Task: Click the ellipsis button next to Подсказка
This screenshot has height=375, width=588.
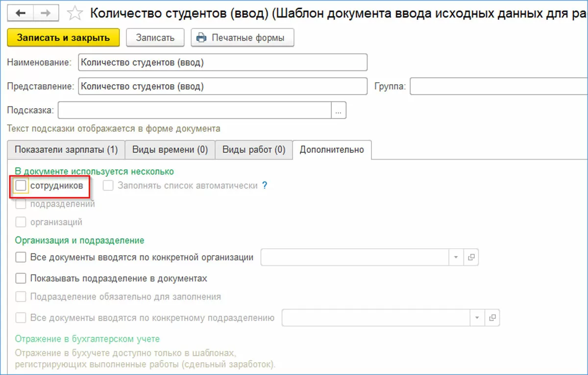Action: tap(339, 110)
